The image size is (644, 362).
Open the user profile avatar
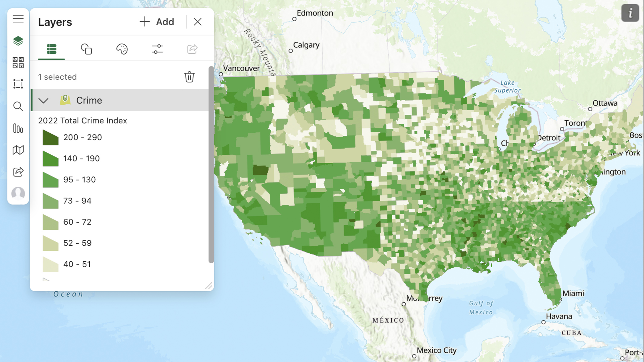click(18, 193)
